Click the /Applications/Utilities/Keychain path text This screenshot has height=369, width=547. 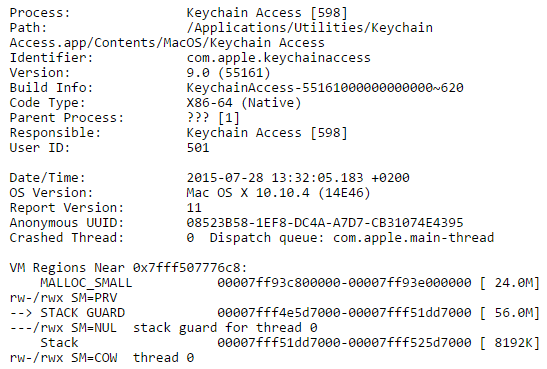pyautogui.click(x=309, y=28)
